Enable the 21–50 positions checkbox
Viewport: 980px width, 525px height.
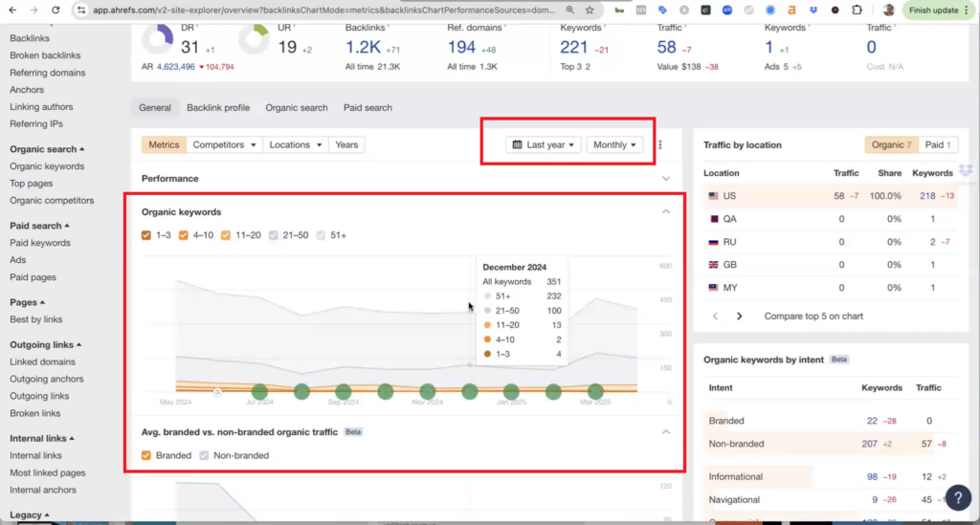coord(273,235)
